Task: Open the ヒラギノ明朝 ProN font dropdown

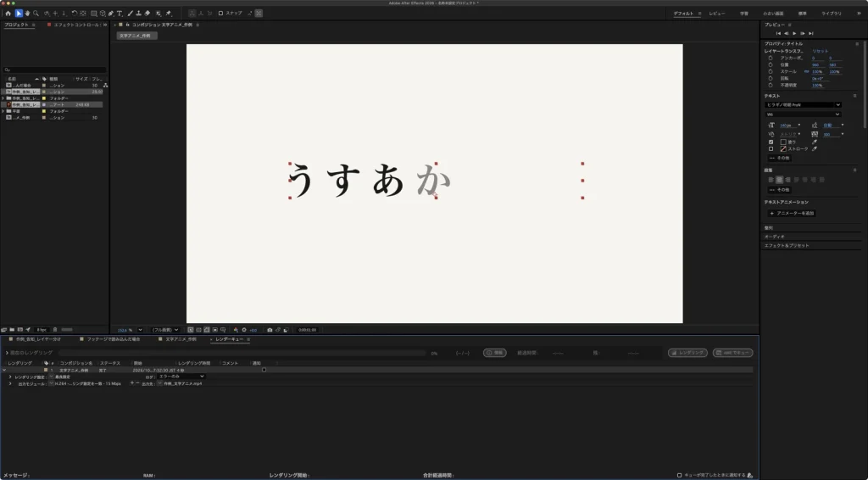Action: click(x=804, y=104)
